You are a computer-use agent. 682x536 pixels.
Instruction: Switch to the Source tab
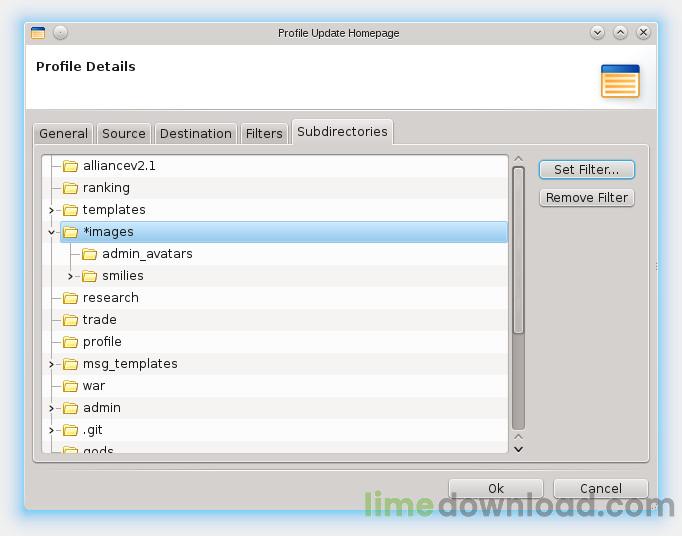124,134
